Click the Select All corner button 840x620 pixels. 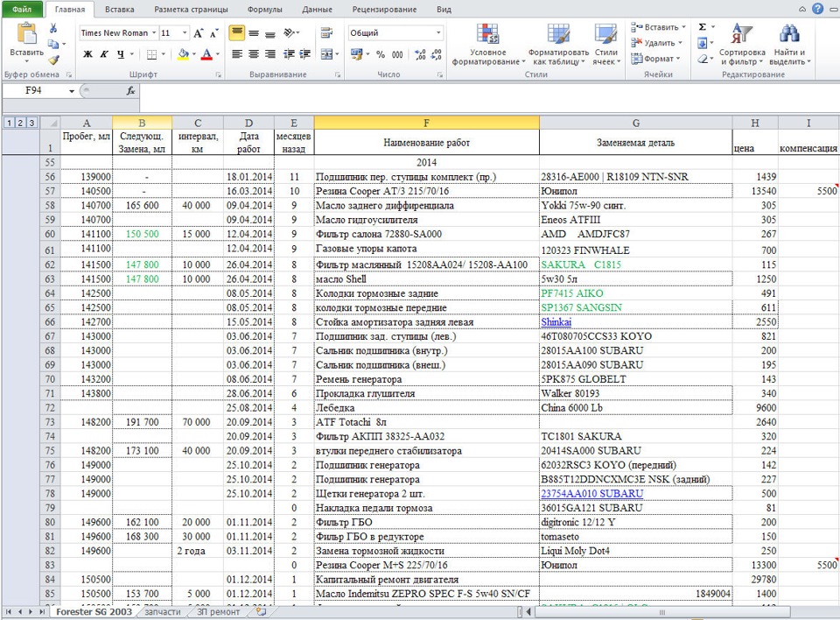point(51,123)
